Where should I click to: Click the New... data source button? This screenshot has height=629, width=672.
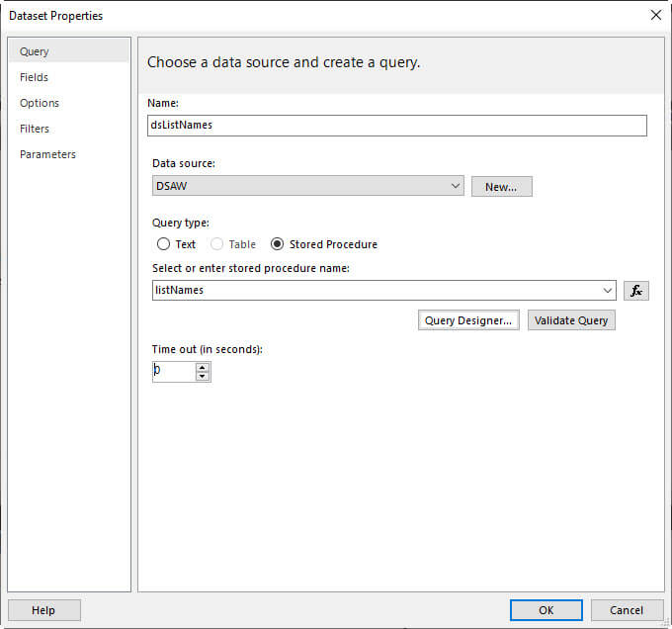coord(501,186)
